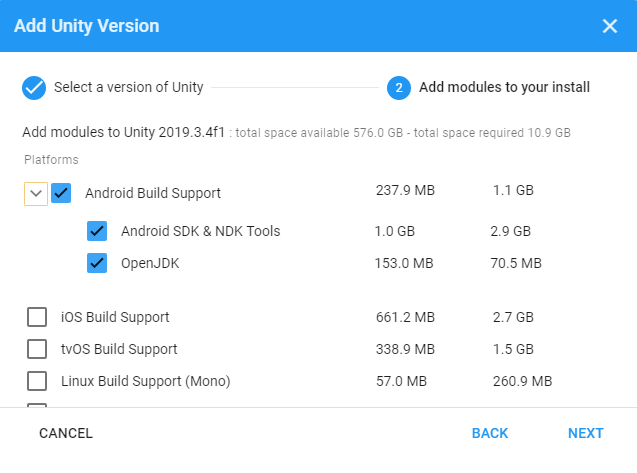Viewport: 637px width, 473px height.
Task: Click NEXT to continue the install
Action: click(586, 433)
